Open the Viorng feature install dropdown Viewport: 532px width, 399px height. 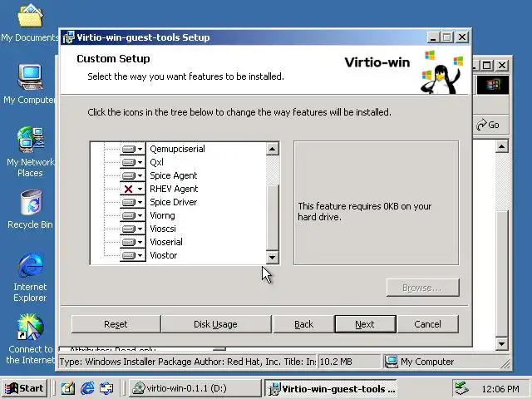point(133,215)
